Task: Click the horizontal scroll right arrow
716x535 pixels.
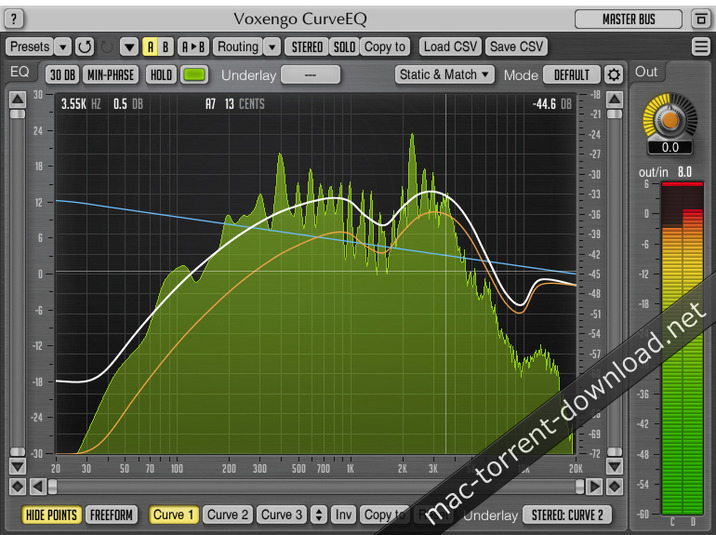Action: [x=594, y=487]
